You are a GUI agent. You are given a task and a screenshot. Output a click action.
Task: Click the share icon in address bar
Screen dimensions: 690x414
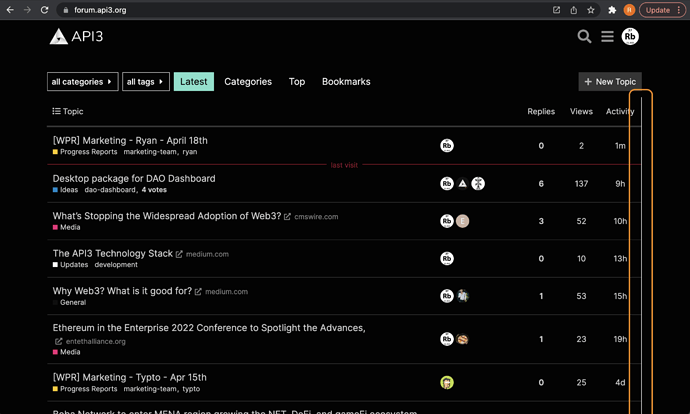click(x=574, y=10)
